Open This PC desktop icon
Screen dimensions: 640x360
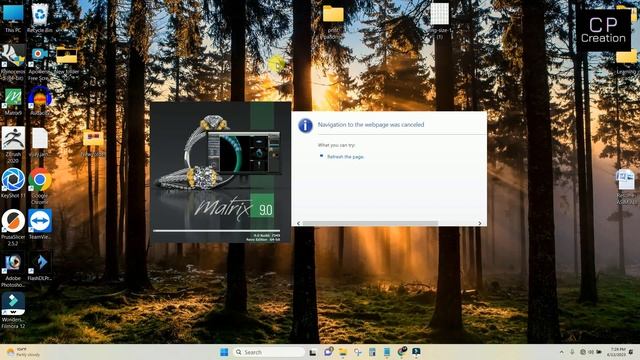(13, 17)
